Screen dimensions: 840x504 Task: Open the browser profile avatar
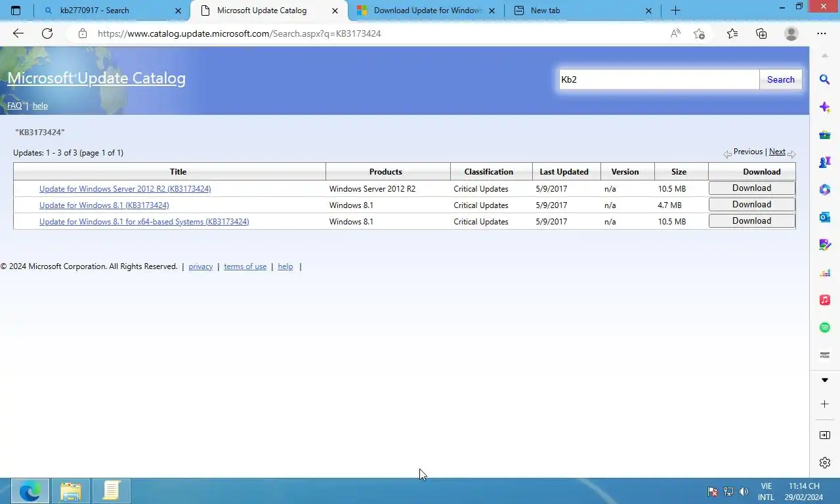click(x=791, y=33)
